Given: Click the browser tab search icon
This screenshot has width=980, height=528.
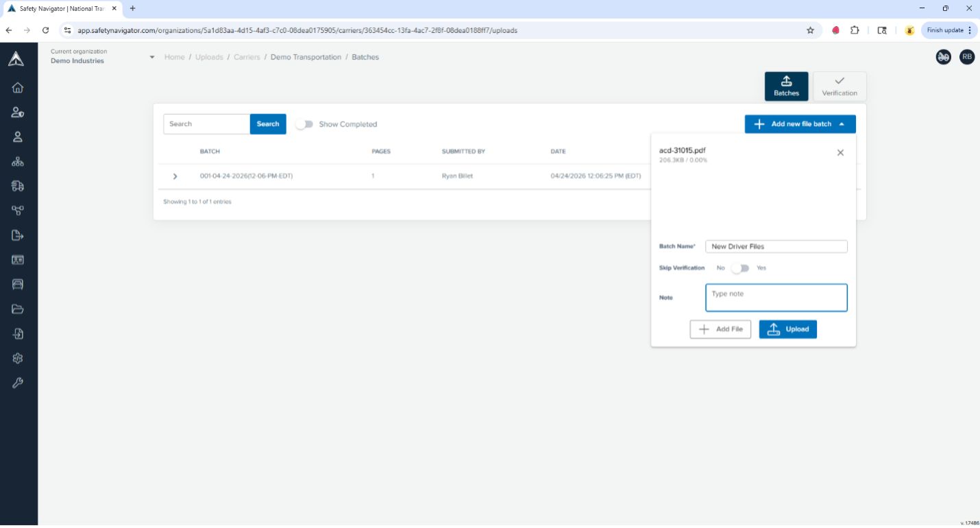Looking at the screenshot, I should point(882,30).
